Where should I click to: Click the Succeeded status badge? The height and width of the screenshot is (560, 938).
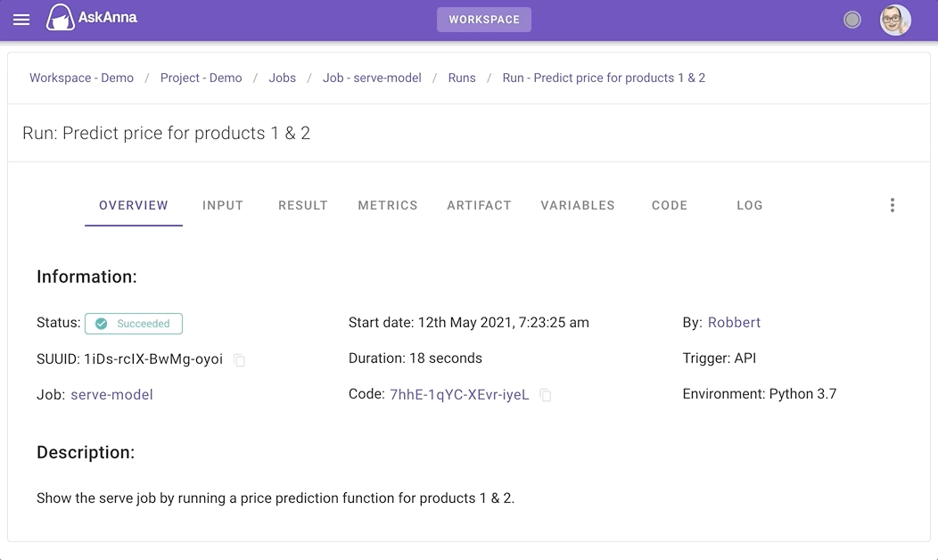pyautogui.click(x=134, y=324)
